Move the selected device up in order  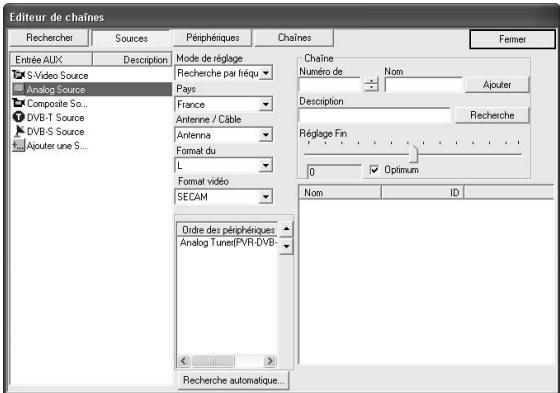tap(286, 229)
